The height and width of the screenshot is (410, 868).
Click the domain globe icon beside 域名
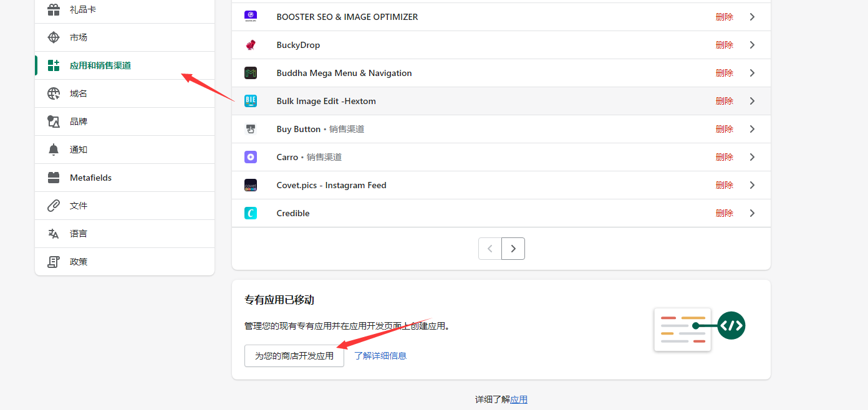54,93
